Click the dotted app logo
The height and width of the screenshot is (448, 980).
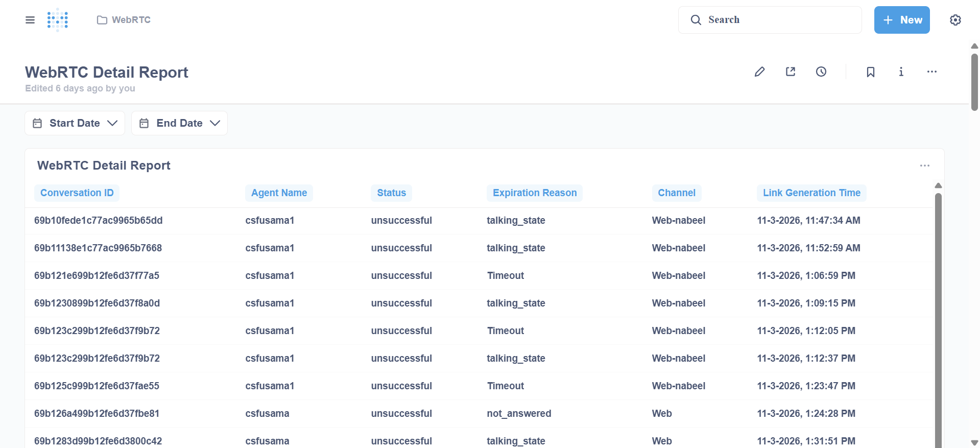point(58,20)
